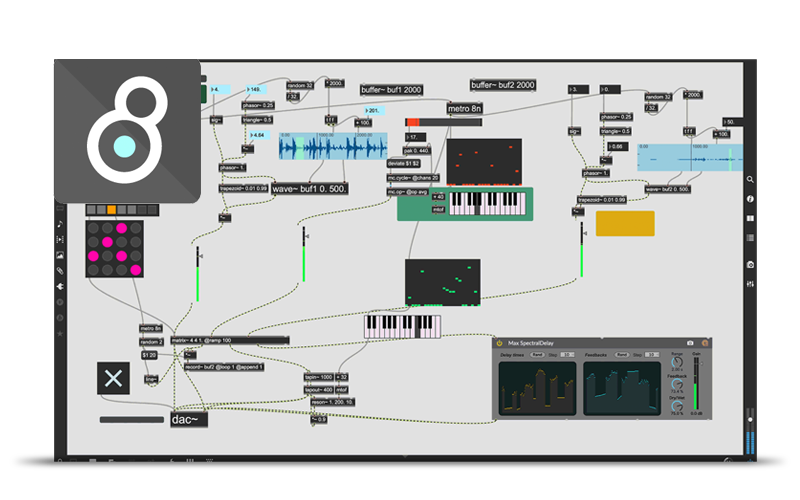Click the buf1 waveform display
Viewport: 800px width, 500px height.
[x=333, y=146]
